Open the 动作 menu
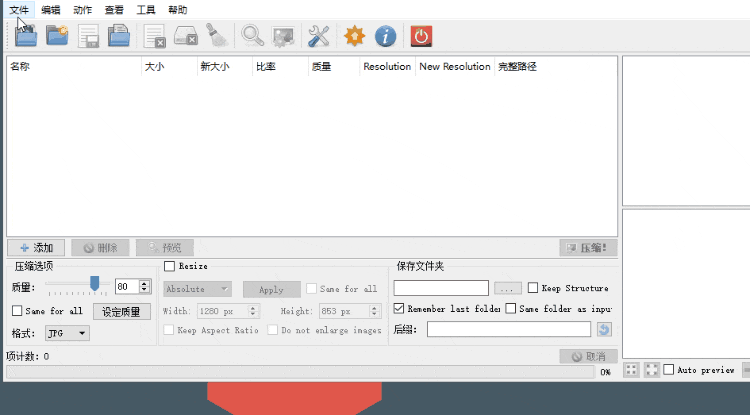 click(x=83, y=10)
